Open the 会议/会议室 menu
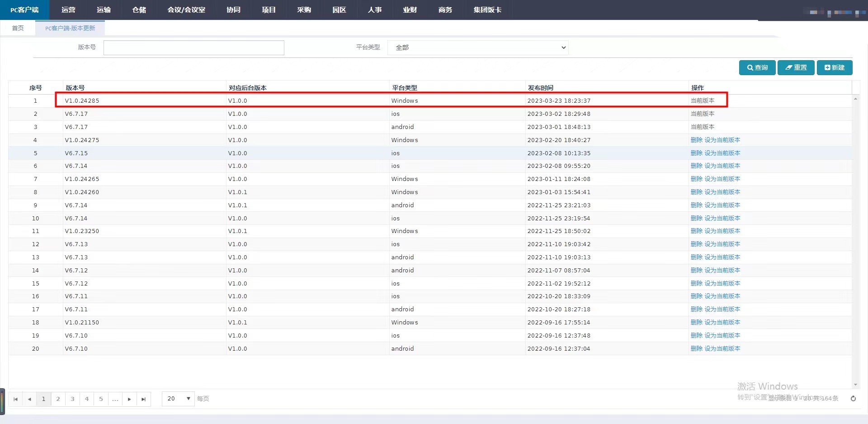Viewport: 868px width, 424px height. click(x=186, y=10)
